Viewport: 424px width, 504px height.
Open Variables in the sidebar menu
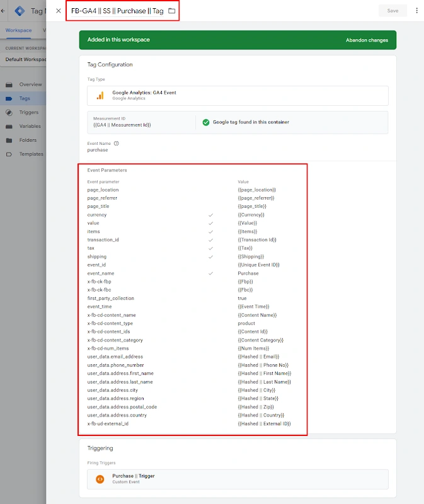30,126
